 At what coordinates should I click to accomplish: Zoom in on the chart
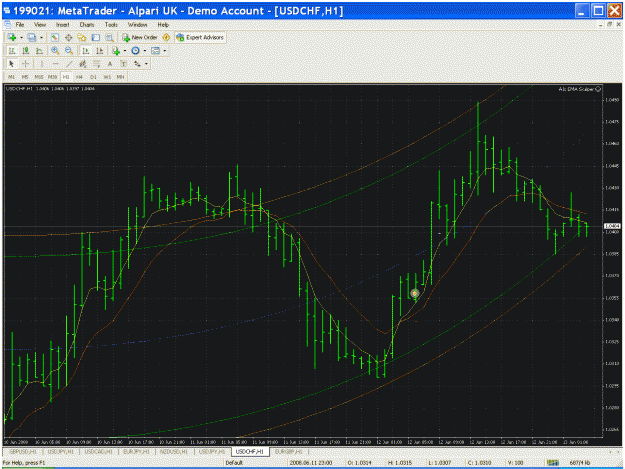pos(55,51)
